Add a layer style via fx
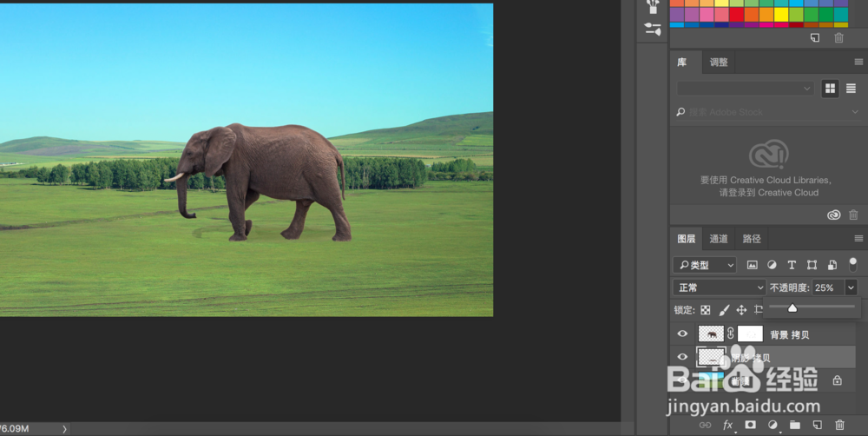The height and width of the screenshot is (436, 868). (728, 425)
